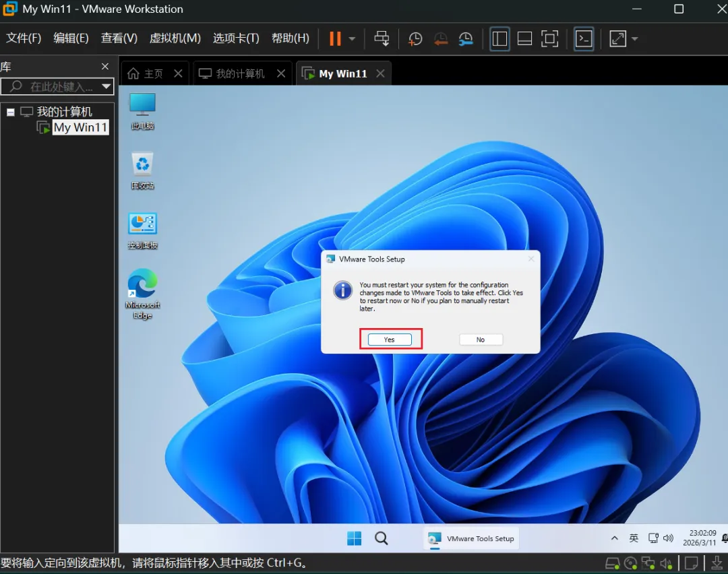The width and height of the screenshot is (728, 574).
Task: Close the 我的计算机 tab
Action: click(x=281, y=73)
